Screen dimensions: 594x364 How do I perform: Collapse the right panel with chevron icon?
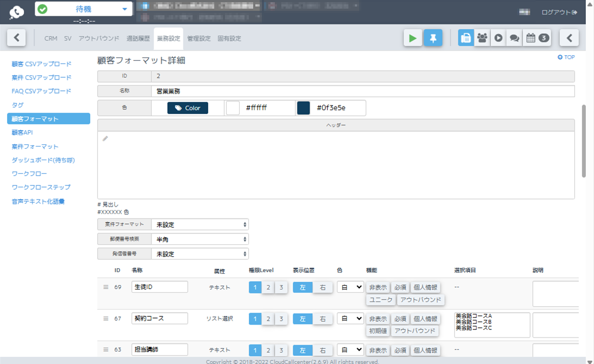tap(568, 38)
